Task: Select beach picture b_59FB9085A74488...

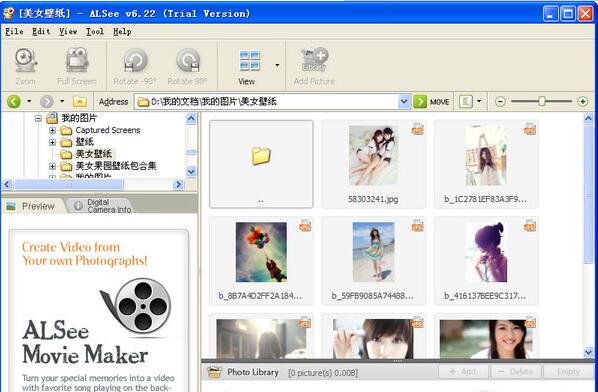Action: tap(373, 261)
